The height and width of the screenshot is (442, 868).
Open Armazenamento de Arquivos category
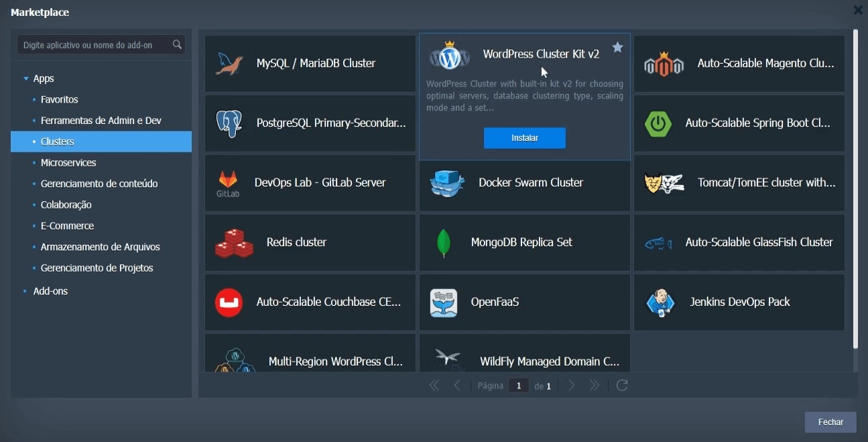click(x=101, y=247)
